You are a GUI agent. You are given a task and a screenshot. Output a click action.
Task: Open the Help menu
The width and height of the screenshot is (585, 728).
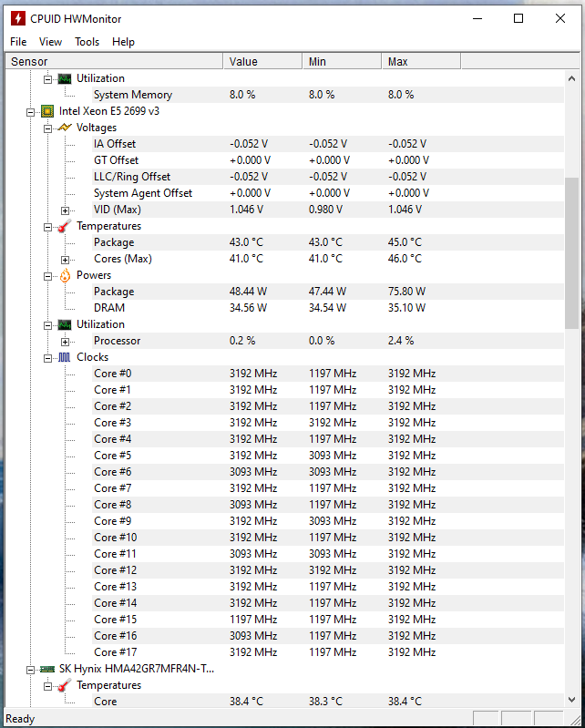[x=123, y=42]
